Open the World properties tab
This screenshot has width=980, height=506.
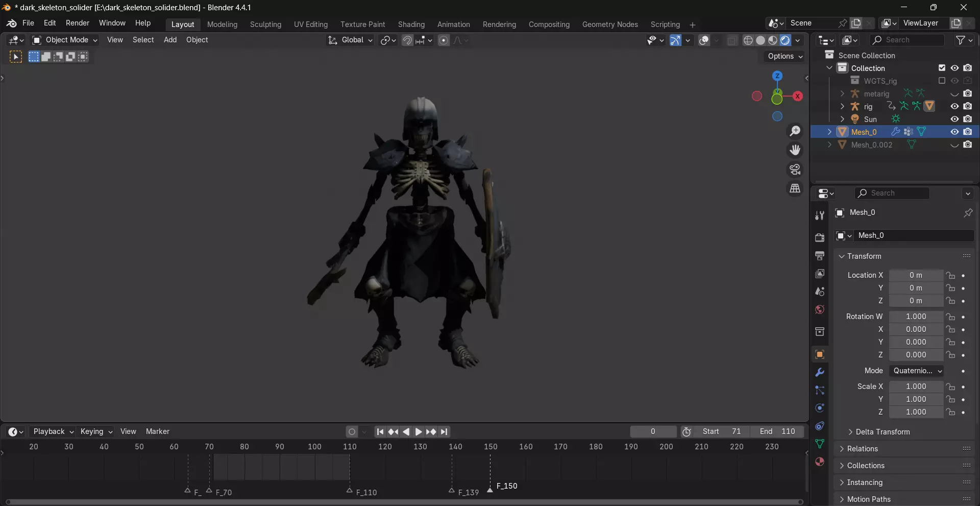click(820, 309)
